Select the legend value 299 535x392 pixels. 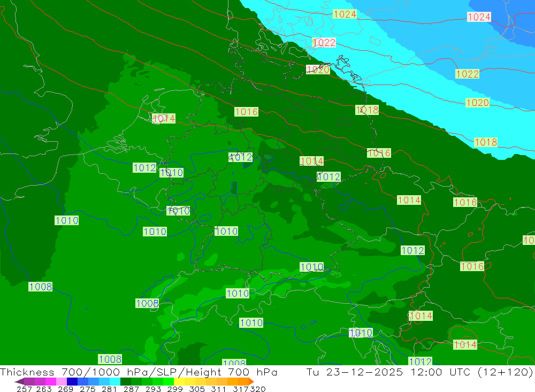(175, 389)
